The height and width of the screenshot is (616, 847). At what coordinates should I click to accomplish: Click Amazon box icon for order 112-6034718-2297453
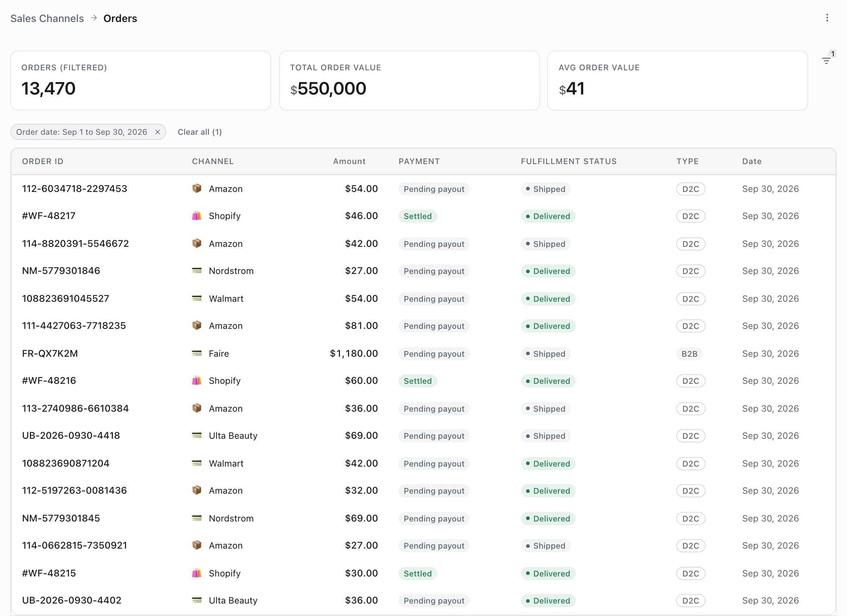click(x=197, y=189)
